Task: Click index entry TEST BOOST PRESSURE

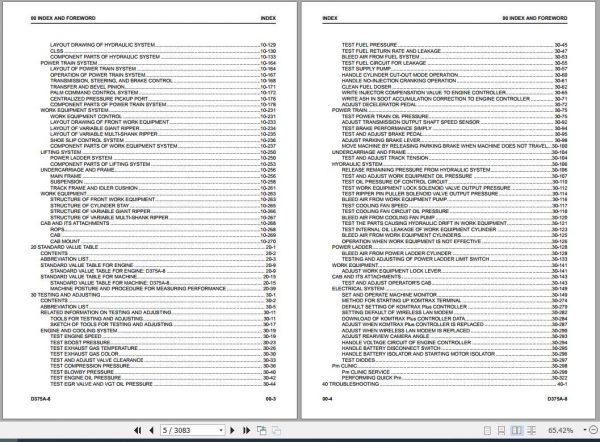Action: click(x=80, y=342)
